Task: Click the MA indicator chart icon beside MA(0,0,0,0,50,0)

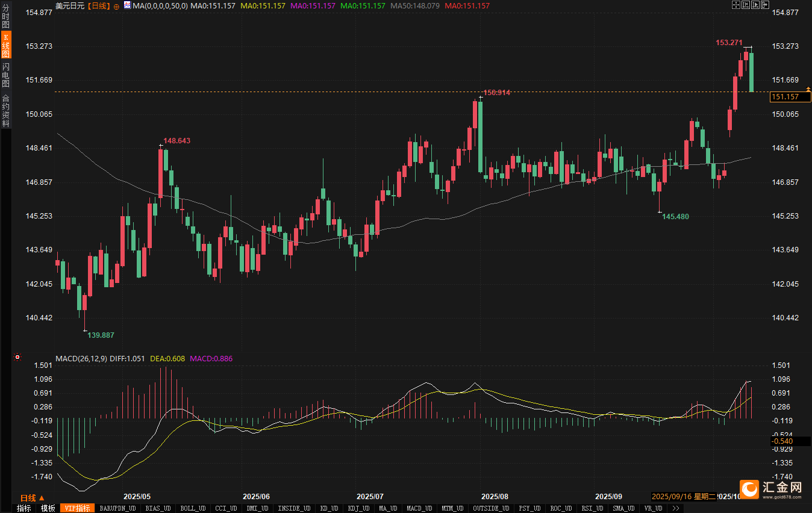Action: coord(127,5)
